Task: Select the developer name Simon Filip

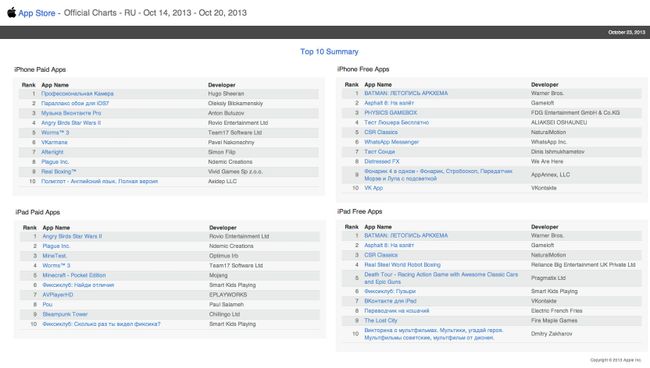Action: point(221,152)
